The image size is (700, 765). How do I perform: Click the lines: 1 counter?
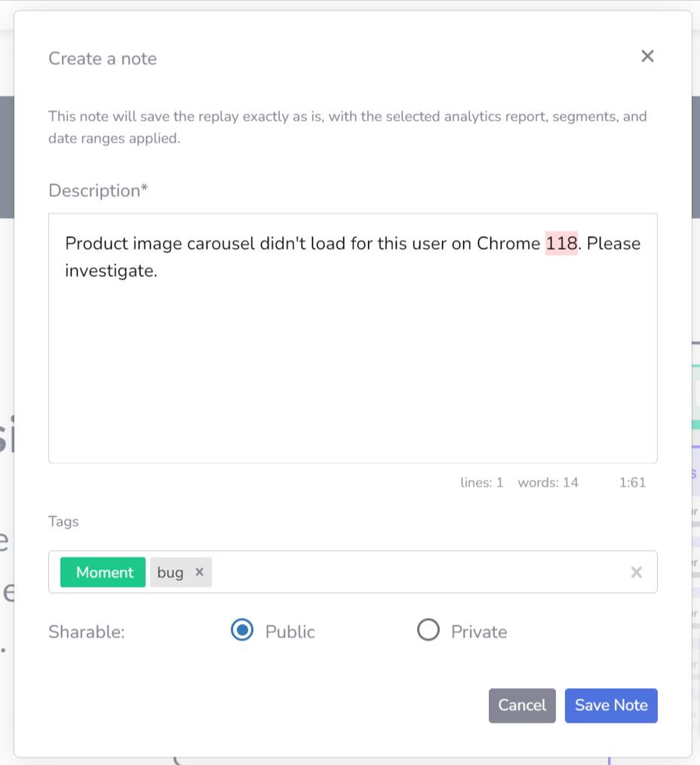(481, 483)
